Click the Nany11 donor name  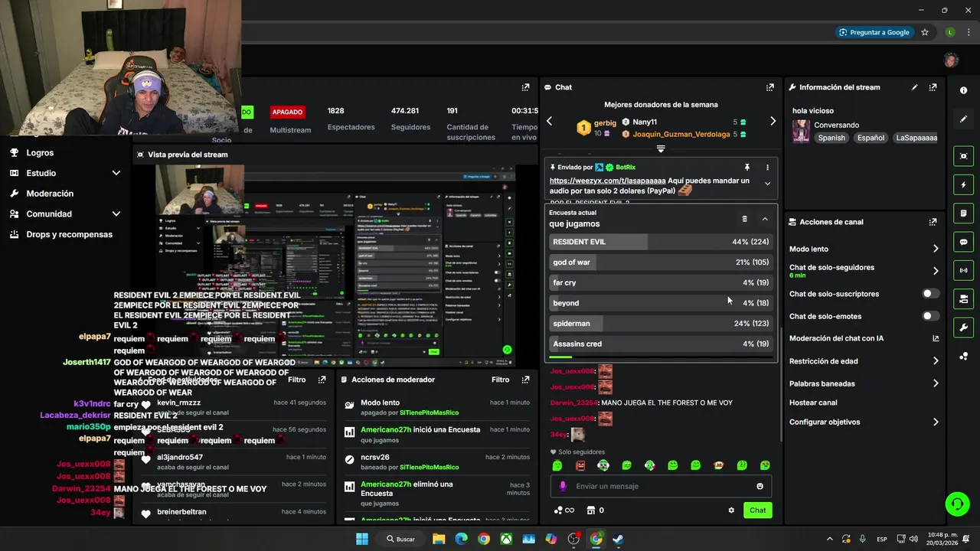click(x=645, y=122)
